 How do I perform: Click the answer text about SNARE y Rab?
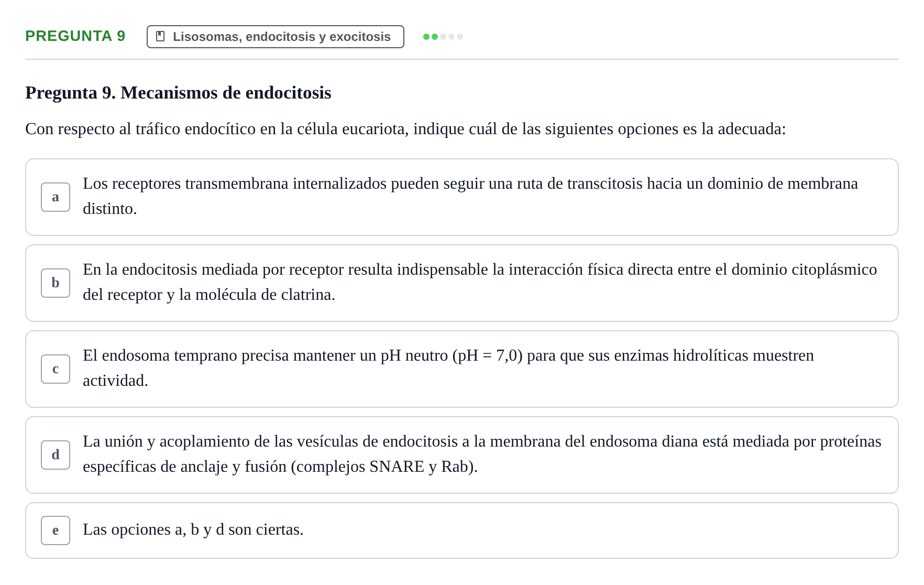pos(482,454)
